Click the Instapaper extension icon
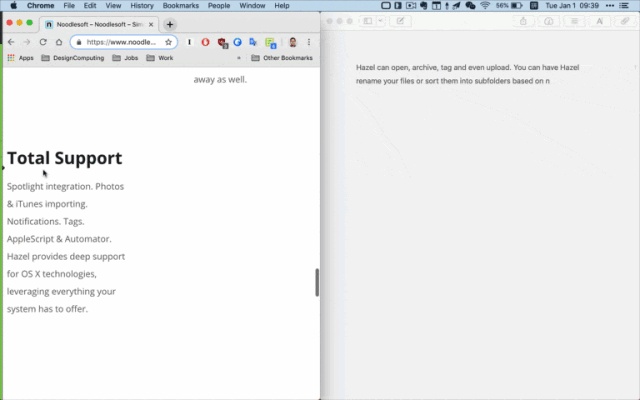Screen dimensions: 640x400 click(x=189, y=42)
